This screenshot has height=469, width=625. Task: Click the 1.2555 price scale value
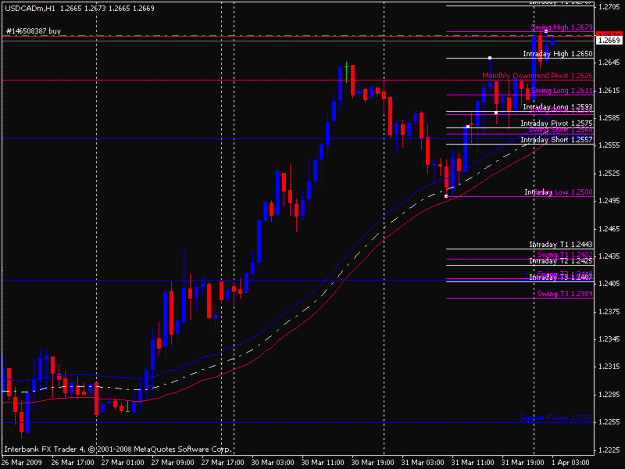click(609, 145)
